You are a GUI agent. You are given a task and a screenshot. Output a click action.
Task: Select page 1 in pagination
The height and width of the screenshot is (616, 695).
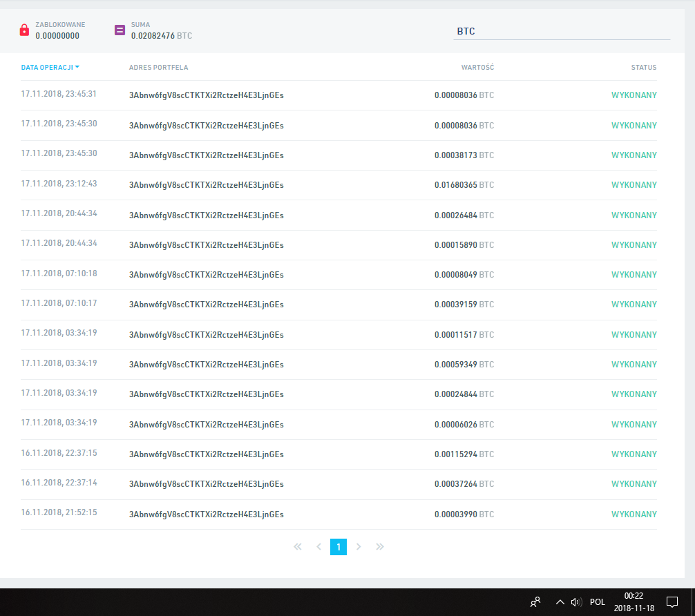tap(339, 547)
